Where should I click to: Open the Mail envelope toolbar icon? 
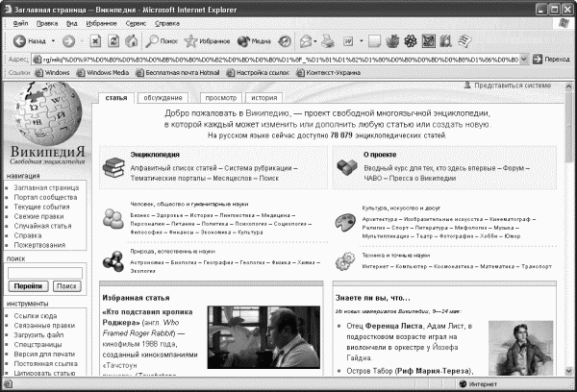click(x=306, y=41)
